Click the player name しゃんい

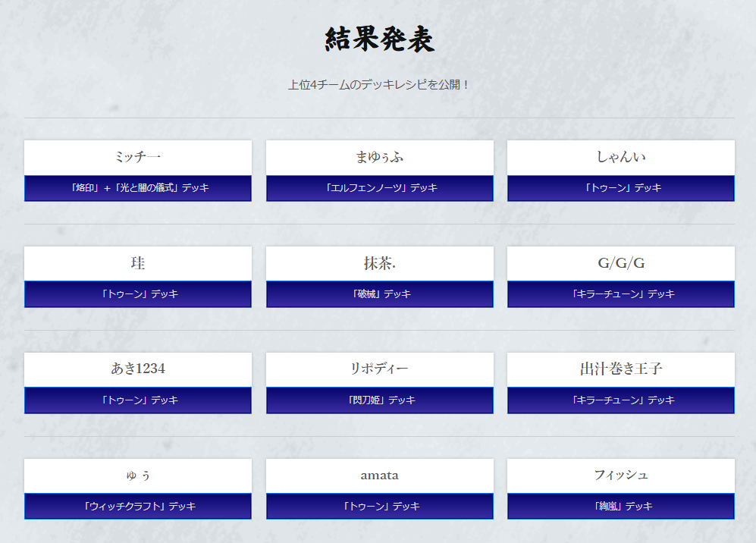coord(621,157)
